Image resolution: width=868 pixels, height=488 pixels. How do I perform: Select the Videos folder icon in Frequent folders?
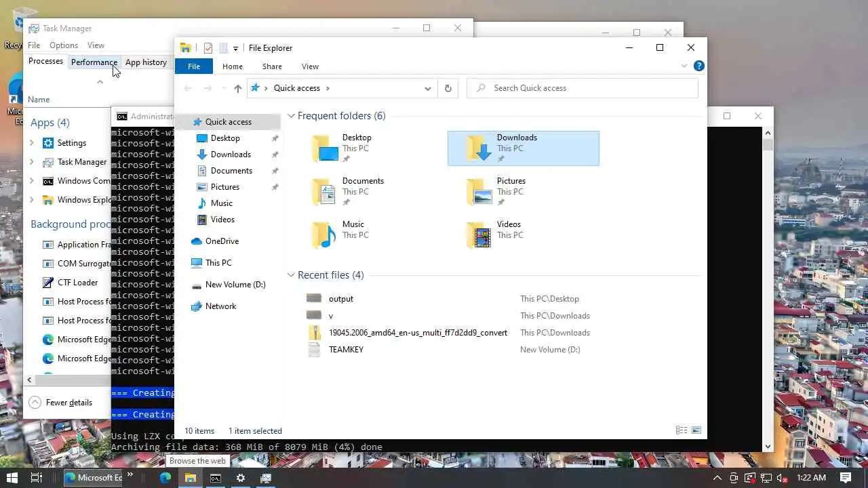click(x=479, y=235)
